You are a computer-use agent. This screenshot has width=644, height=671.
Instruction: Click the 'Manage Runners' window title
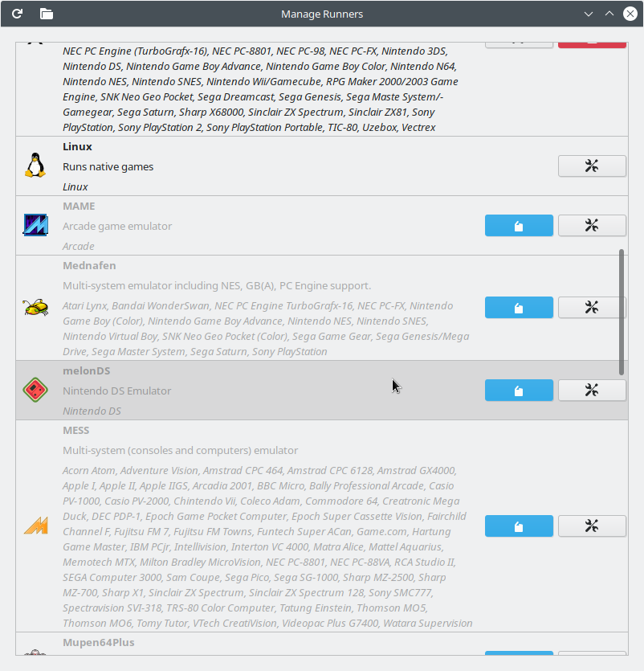322,14
